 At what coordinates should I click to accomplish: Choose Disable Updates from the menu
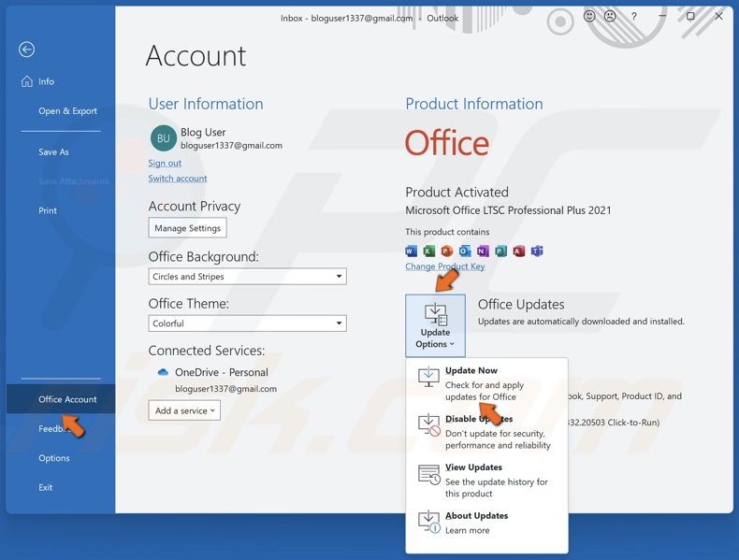[486, 432]
